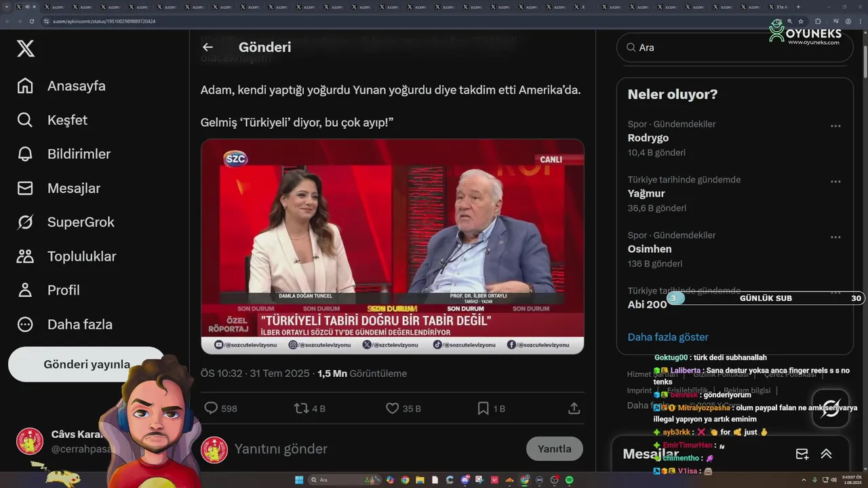Screen dimensions: 868x488
Task: Click new message icon in Mesajlar bar
Action: point(802,454)
